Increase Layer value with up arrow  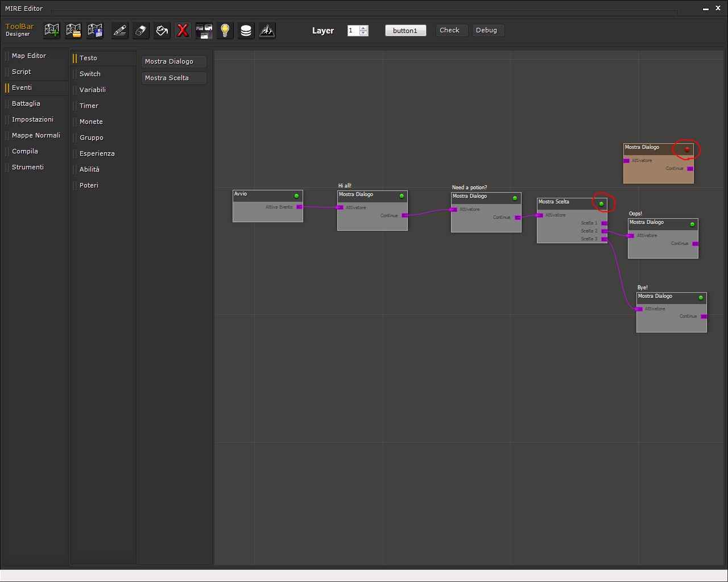coord(363,28)
